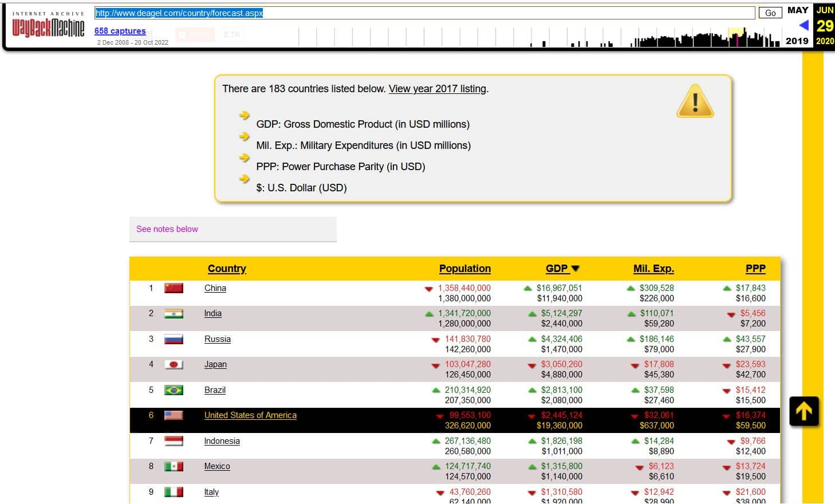
Task: Open View year 2017 listing link
Action: click(x=438, y=89)
